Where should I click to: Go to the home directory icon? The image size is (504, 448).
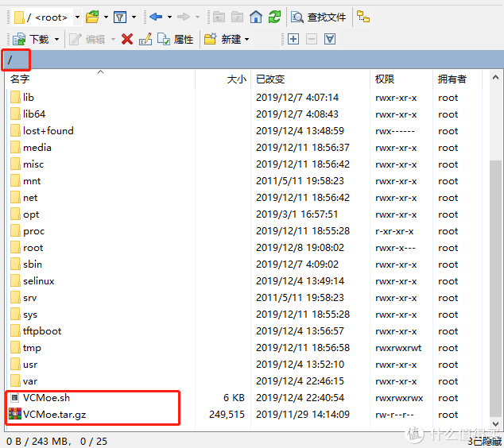pos(256,17)
